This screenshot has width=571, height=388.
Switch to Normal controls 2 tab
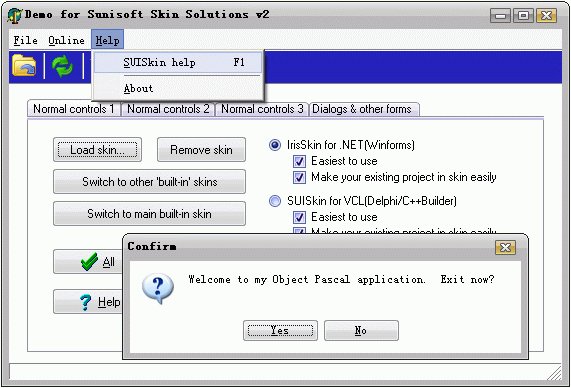[168, 109]
